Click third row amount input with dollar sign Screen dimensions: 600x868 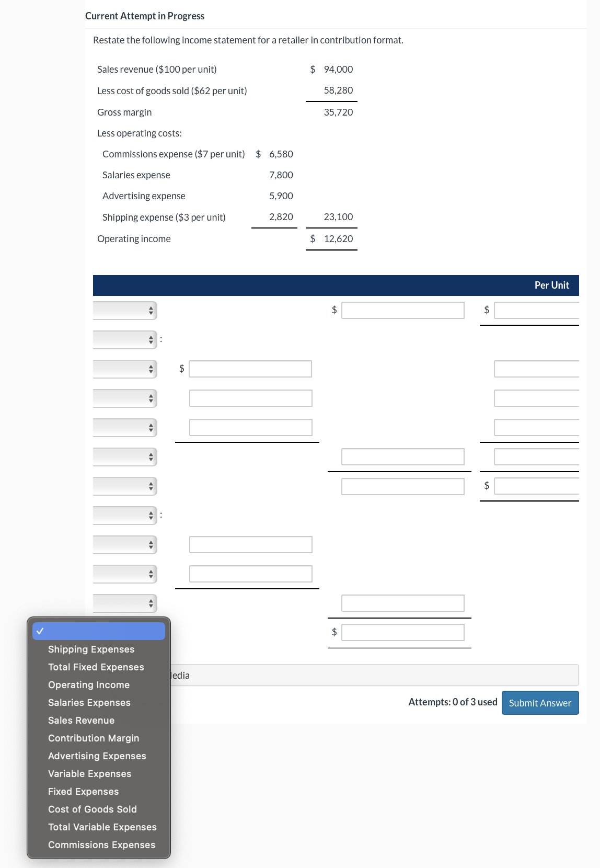coord(250,369)
